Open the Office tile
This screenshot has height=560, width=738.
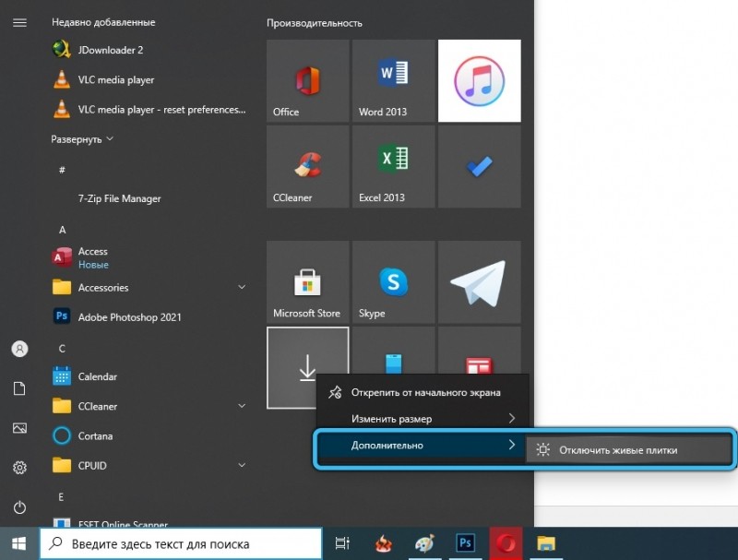[308, 80]
